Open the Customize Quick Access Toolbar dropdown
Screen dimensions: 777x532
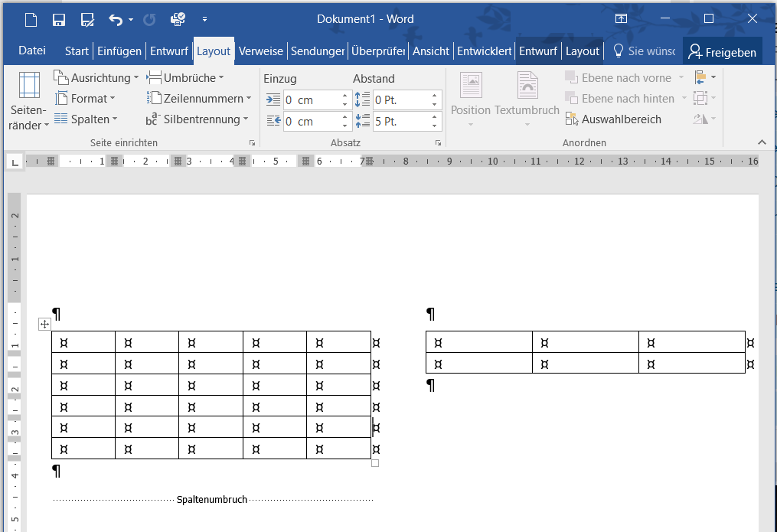pos(204,20)
